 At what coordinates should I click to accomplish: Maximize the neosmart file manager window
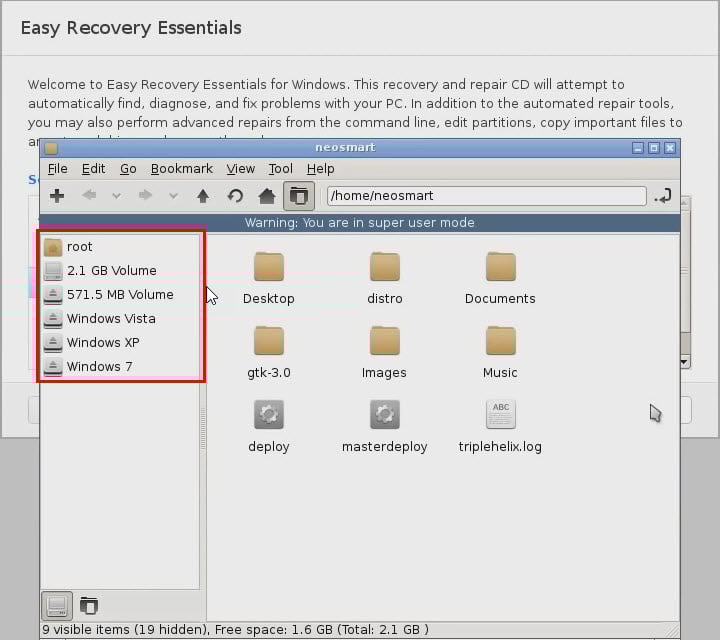pos(654,148)
